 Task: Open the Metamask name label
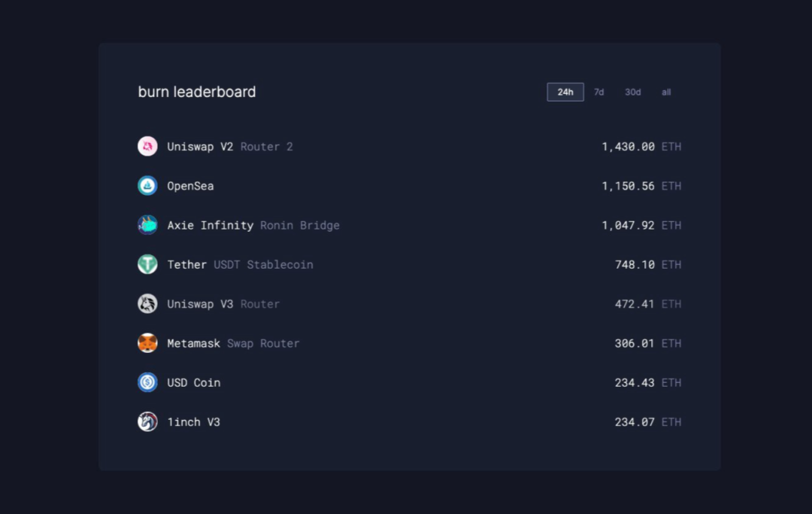pos(194,343)
